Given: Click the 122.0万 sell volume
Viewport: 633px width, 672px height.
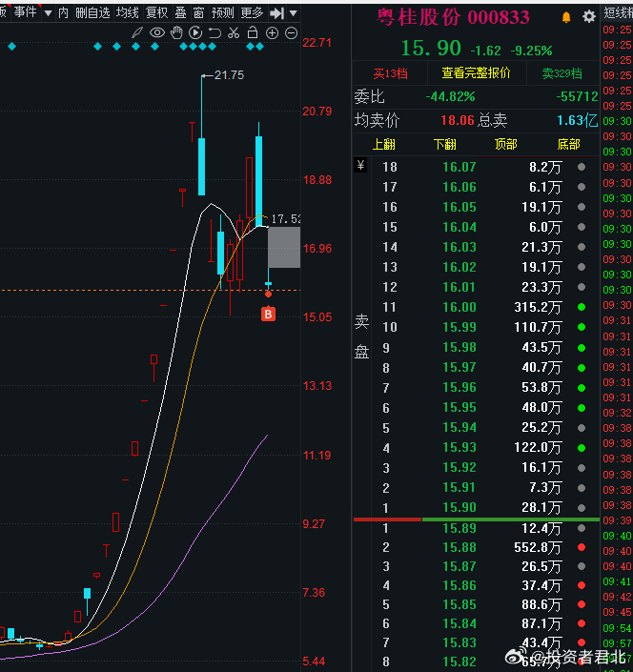Looking at the screenshot, I should pyautogui.click(x=538, y=448).
